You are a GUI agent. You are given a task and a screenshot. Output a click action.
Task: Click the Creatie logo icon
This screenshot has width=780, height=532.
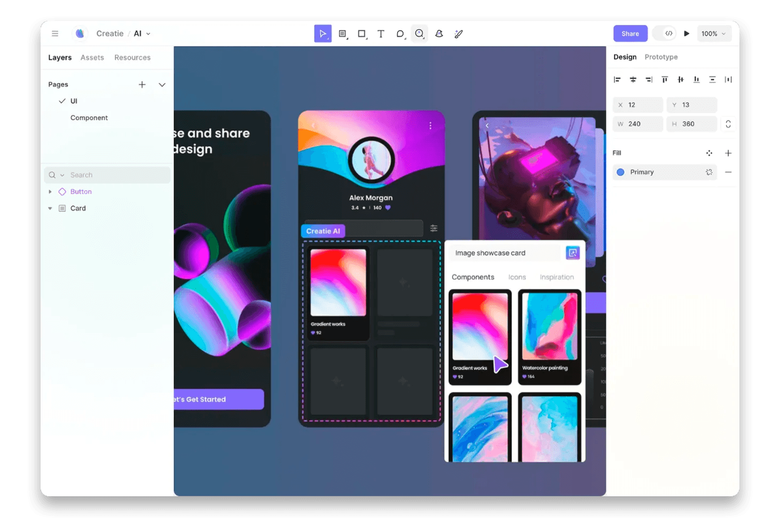(80, 34)
